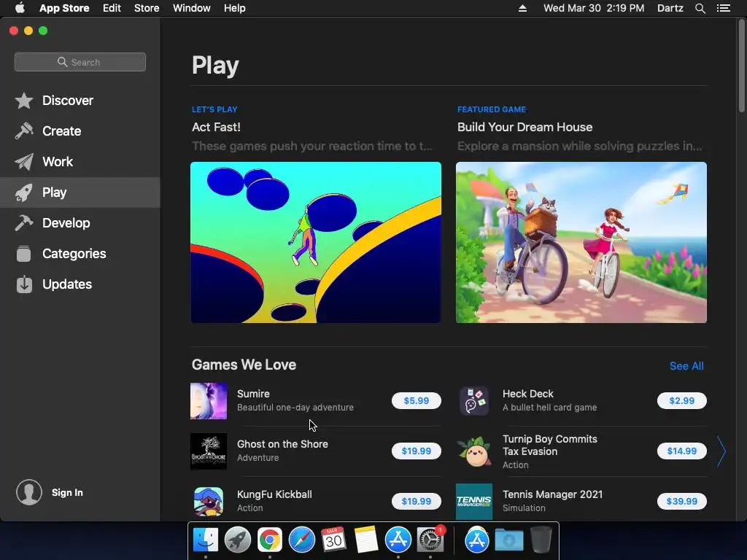Image resolution: width=747 pixels, height=560 pixels.
Task: Click the date and time in menu bar
Action: (x=594, y=8)
